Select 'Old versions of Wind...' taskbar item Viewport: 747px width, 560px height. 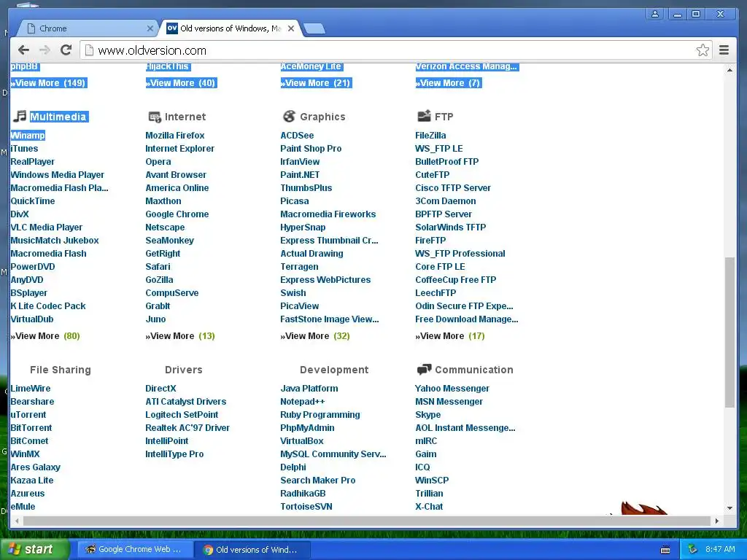click(x=252, y=550)
